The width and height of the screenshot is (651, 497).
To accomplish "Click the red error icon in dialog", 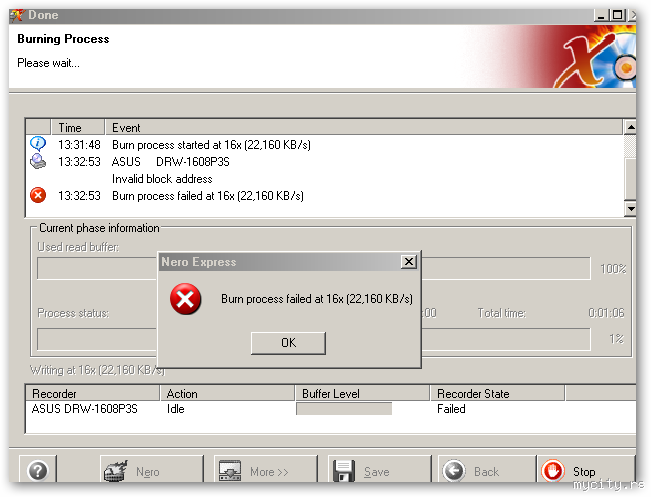I will click(x=185, y=299).
